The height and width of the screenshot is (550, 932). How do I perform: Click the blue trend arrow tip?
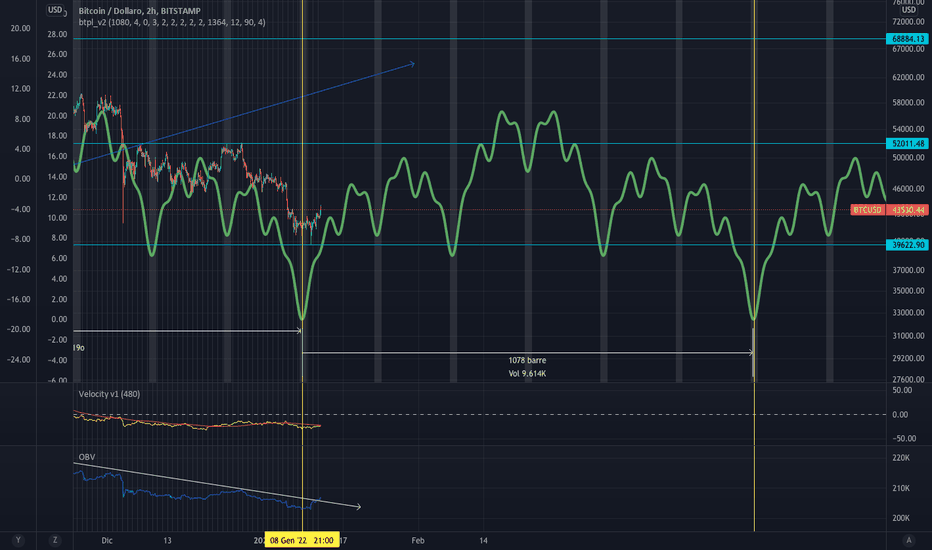click(412, 63)
